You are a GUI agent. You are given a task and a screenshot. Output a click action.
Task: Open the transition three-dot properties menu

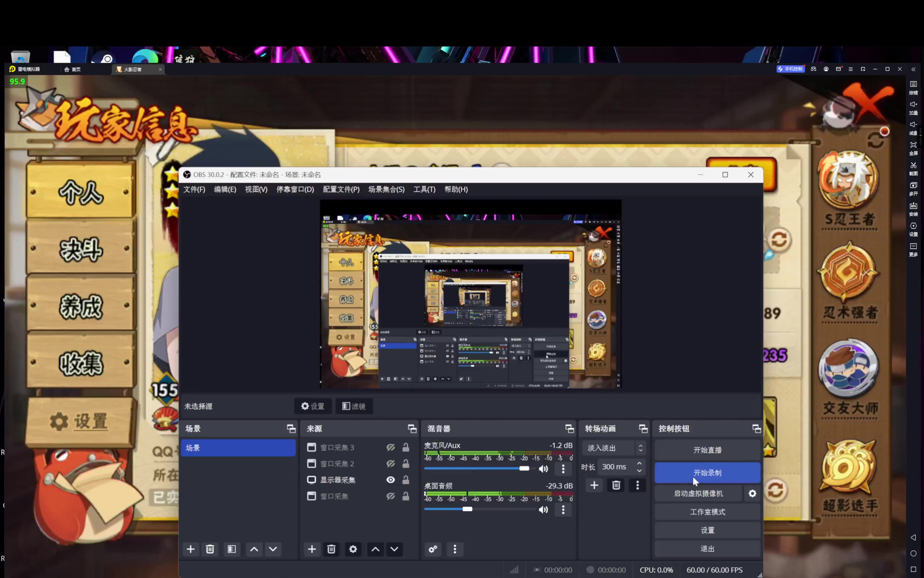click(638, 485)
